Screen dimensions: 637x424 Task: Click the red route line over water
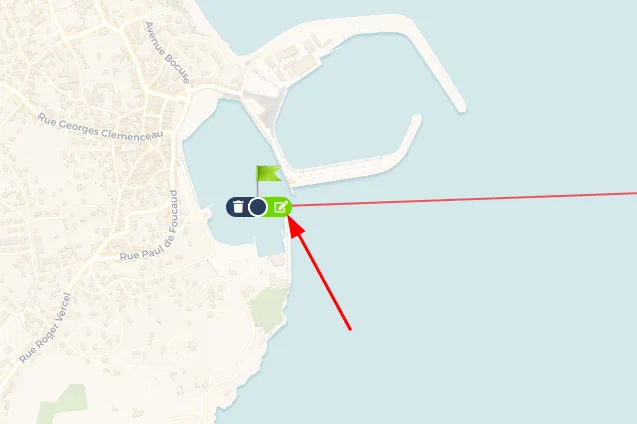tap(463, 199)
